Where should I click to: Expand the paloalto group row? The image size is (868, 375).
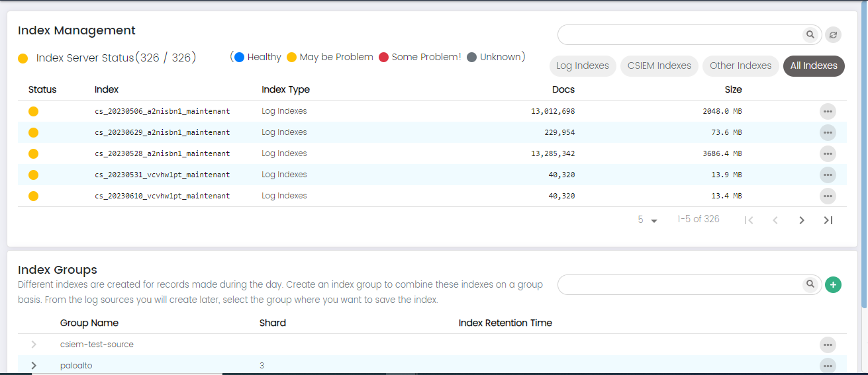(34, 366)
